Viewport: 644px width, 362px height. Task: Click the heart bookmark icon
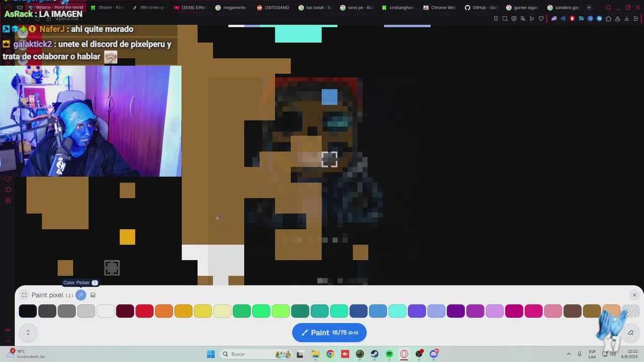[x=541, y=19]
